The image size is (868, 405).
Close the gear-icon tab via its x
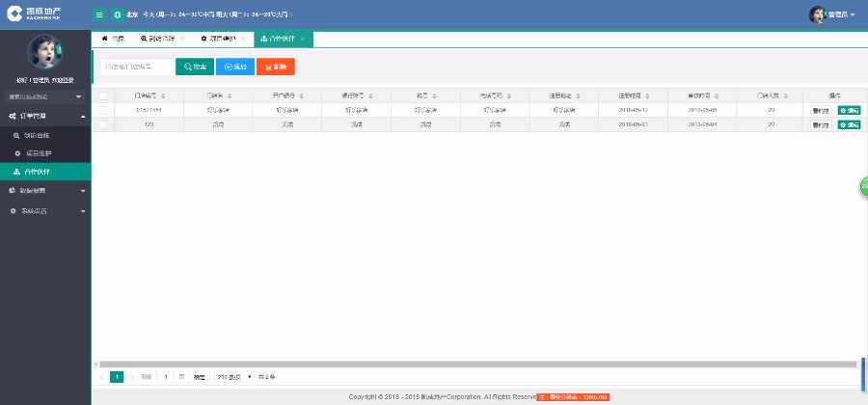point(243,39)
